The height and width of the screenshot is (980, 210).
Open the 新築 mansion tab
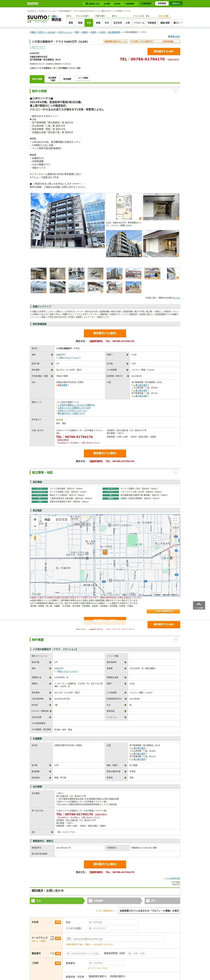pos(80,23)
